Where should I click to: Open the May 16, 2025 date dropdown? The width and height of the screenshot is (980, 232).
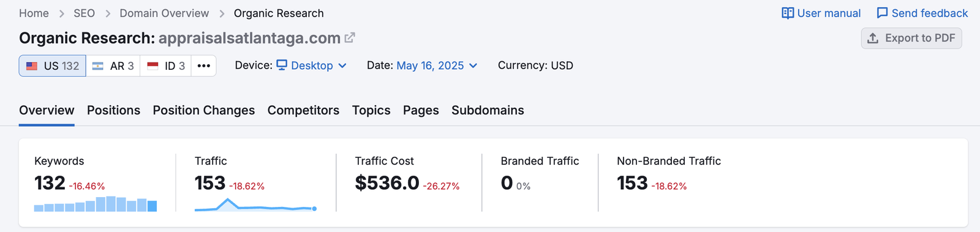pos(437,65)
